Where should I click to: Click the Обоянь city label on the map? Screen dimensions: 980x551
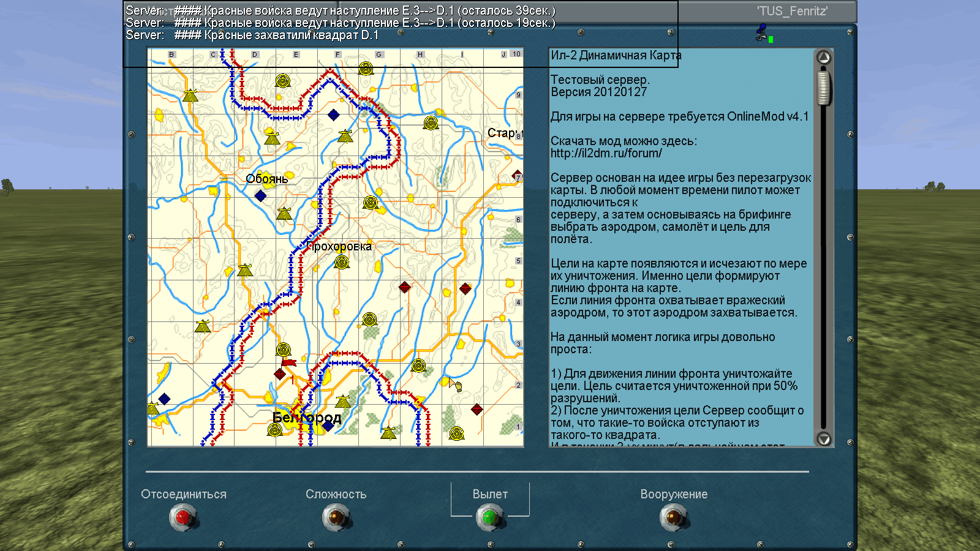[266, 179]
